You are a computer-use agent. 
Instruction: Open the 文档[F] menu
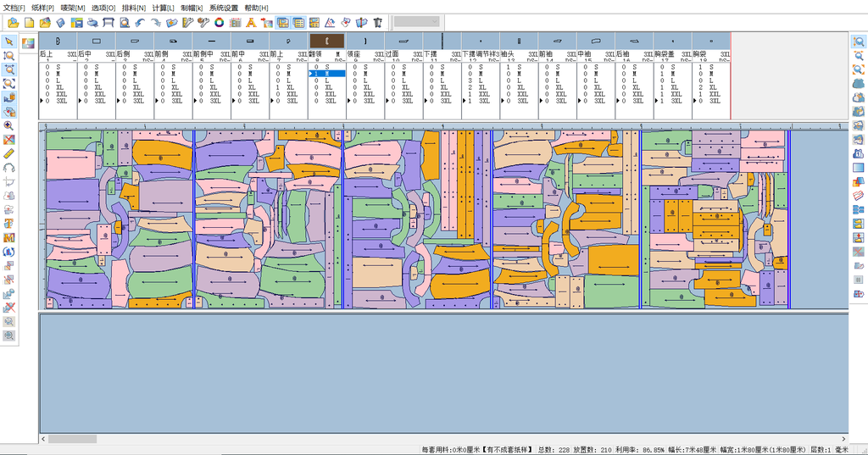pyautogui.click(x=16, y=8)
